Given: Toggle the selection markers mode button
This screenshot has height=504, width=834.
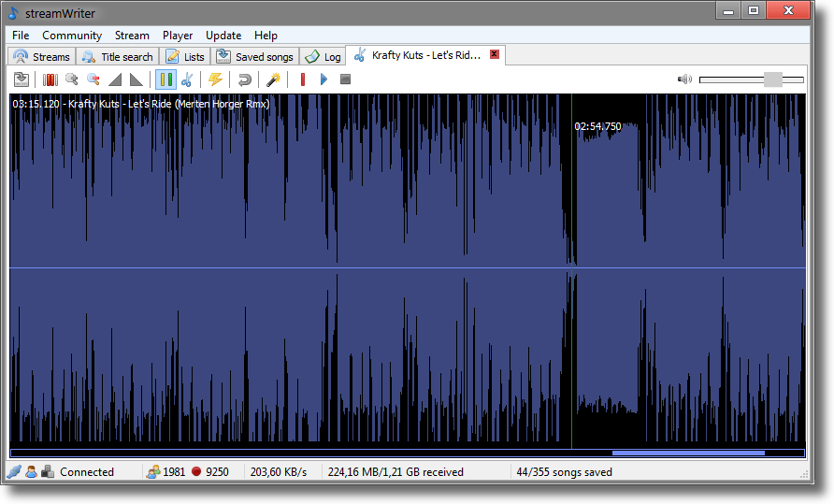Looking at the screenshot, I should (165, 79).
